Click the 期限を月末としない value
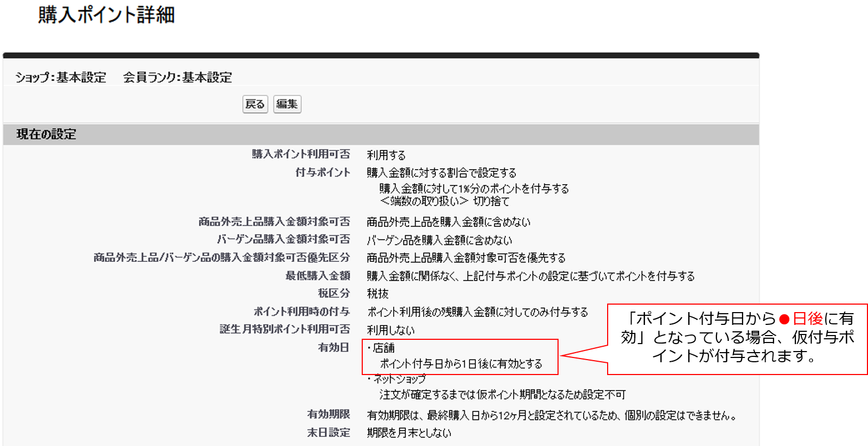The width and height of the screenshot is (868, 446). (x=409, y=433)
